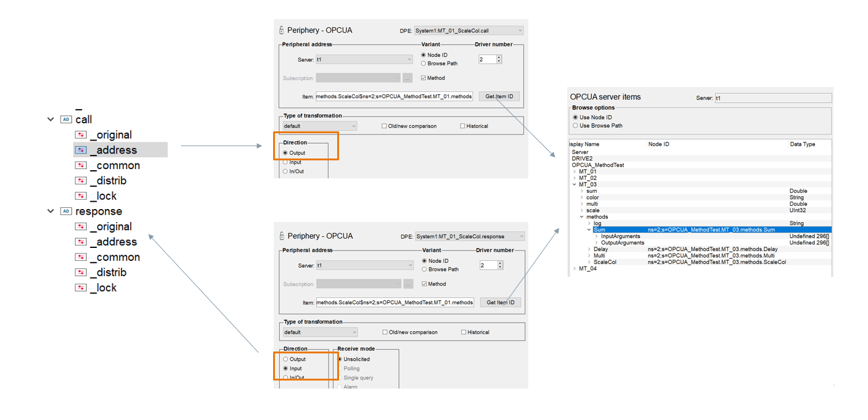Click the _lock config icon under response
The height and width of the screenshot is (420, 868).
tap(81, 288)
